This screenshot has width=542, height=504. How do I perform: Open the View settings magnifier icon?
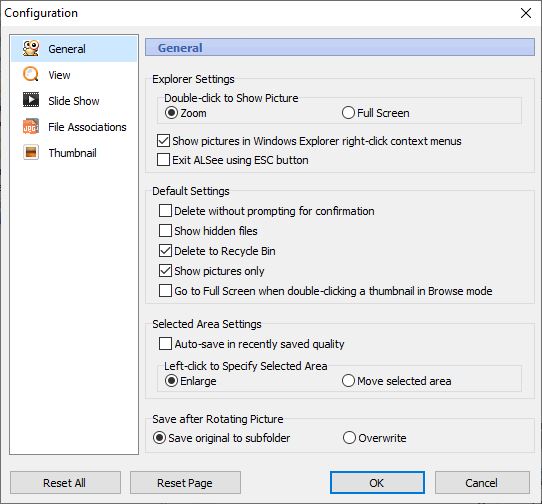(31, 74)
